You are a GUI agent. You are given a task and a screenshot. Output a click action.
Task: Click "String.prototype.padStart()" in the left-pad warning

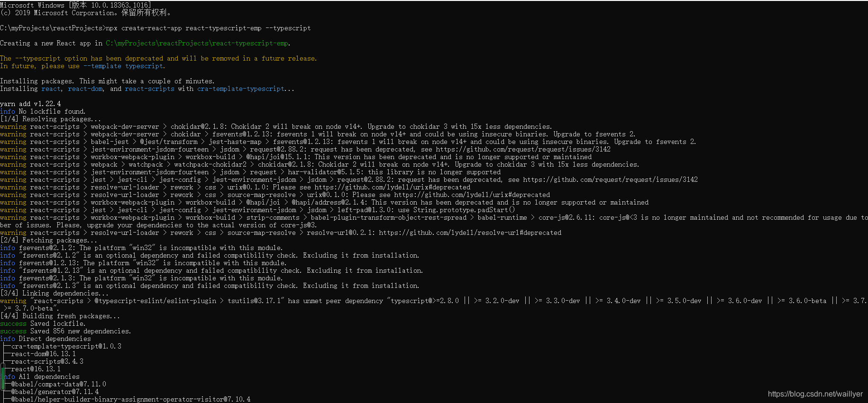[x=464, y=210]
